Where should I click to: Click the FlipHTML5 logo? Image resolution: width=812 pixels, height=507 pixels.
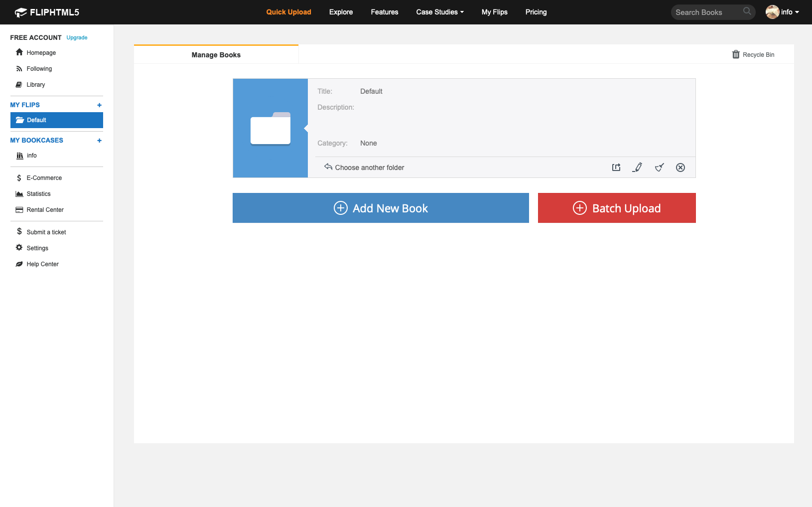pyautogui.click(x=47, y=12)
